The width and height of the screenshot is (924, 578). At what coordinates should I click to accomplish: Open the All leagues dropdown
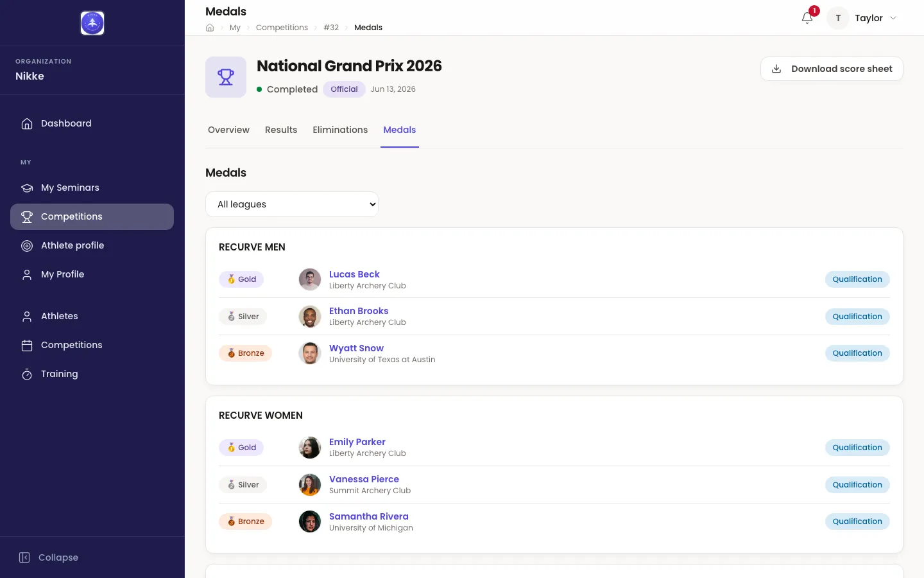tap(292, 204)
